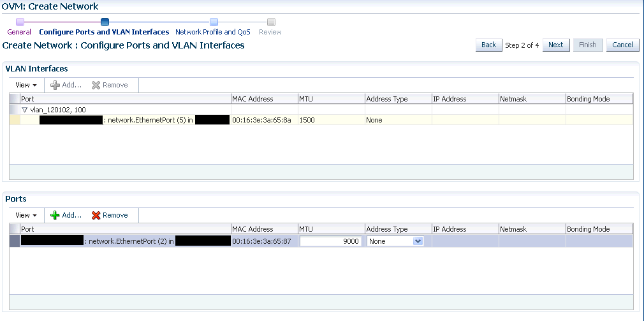The image size is (644, 321).
Task: Select the EthernetPort (2) row handle in Ports
Action: point(15,241)
